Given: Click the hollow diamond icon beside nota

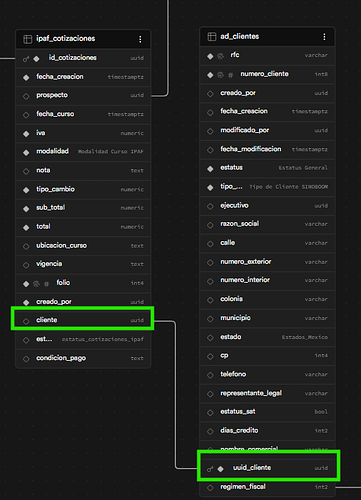Looking at the screenshot, I should tap(26, 171).
